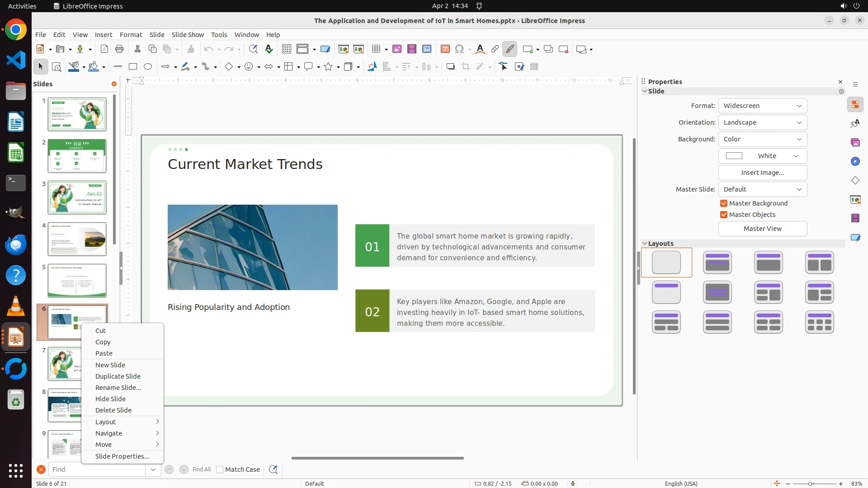Enable the Match Case checkbox
868x488 pixels.
point(220,469)
